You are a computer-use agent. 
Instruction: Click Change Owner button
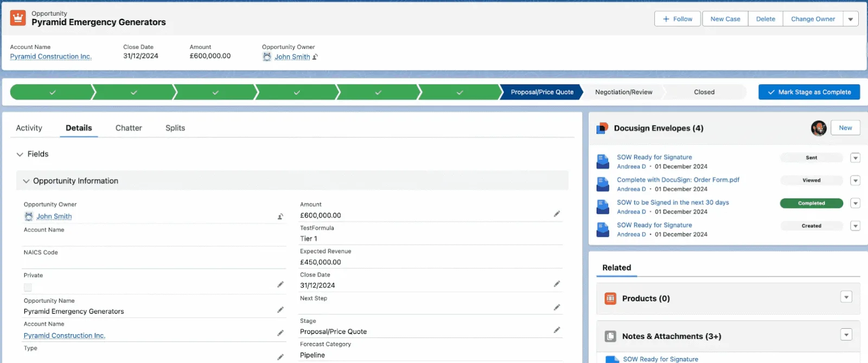click(x=813, y=19)
